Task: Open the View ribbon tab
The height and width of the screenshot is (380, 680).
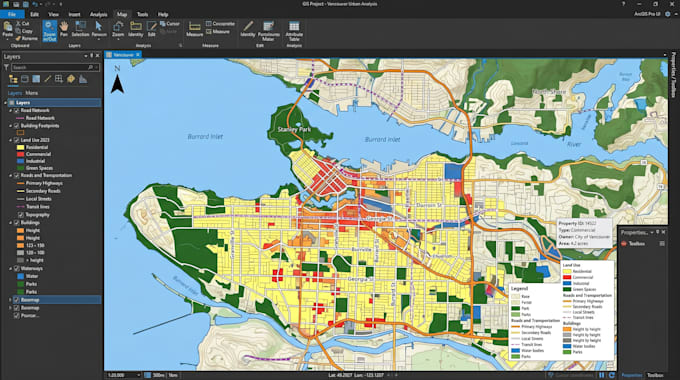Action: 53,14
